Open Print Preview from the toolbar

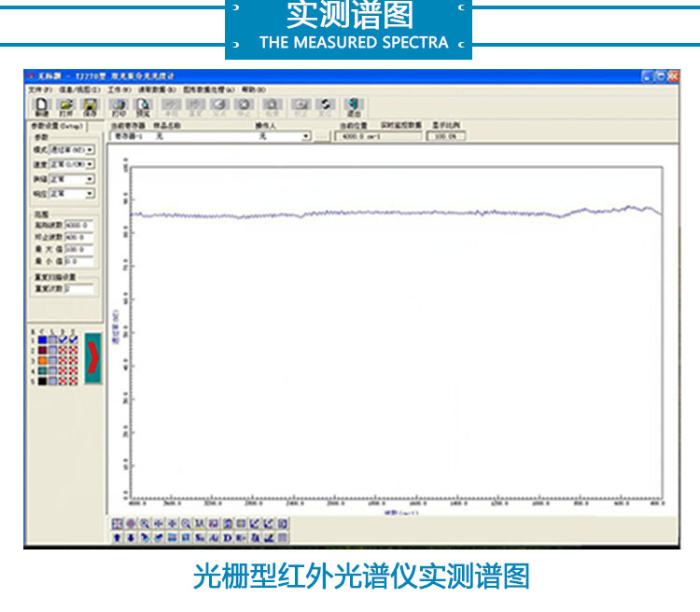[x=144, y=106]
